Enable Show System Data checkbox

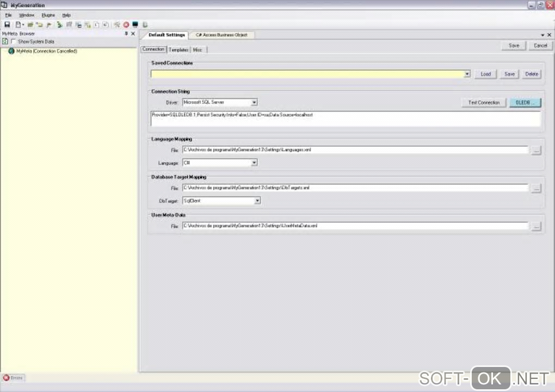point(14,41)
